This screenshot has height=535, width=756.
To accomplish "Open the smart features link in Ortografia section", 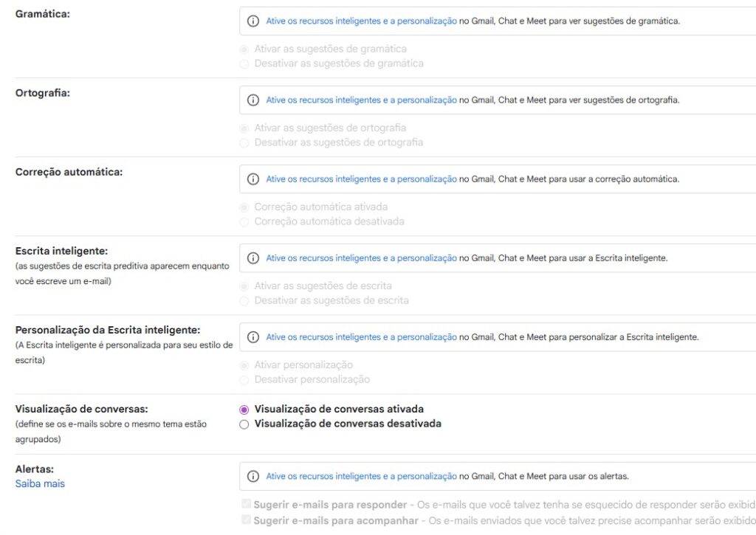I will click(x=360, y=100).
